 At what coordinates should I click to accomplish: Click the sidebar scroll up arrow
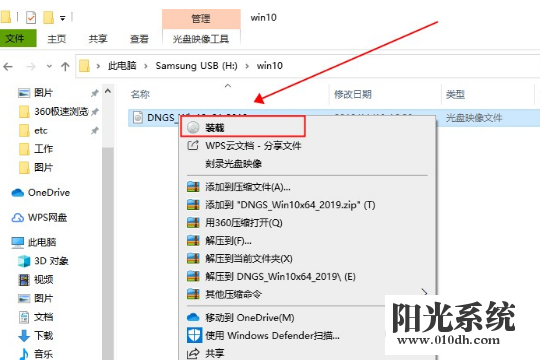point(108,91)
